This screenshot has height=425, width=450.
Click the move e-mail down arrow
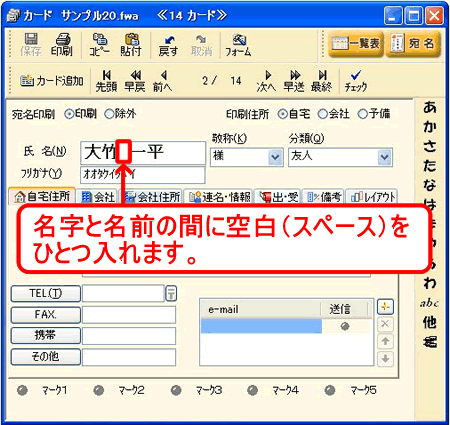tap(385, 359)
